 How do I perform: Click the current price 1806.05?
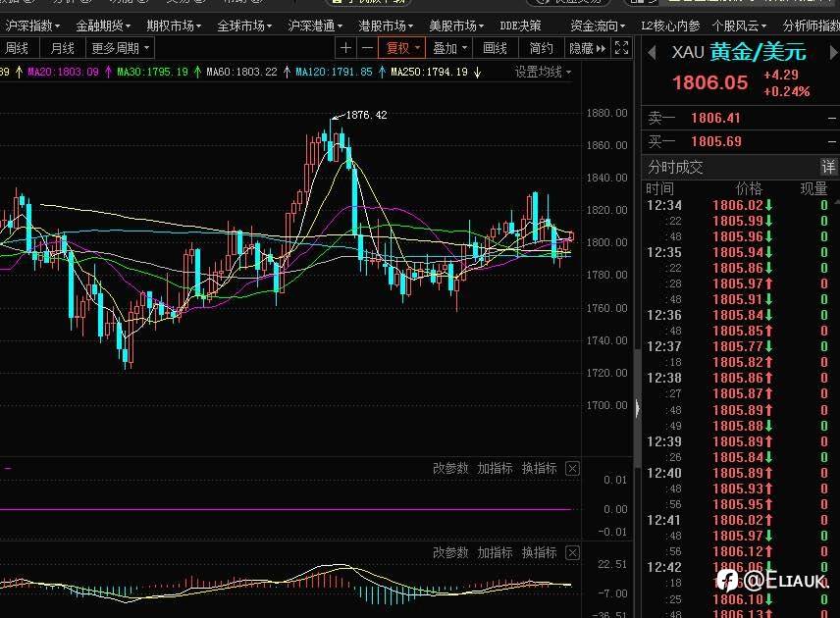[709, 82]
